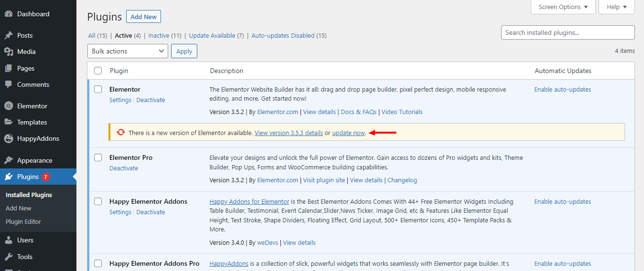Tick the Elementor Pro checkbox
This screenshot has height=271, width=644.
click(x=98, y=157)
